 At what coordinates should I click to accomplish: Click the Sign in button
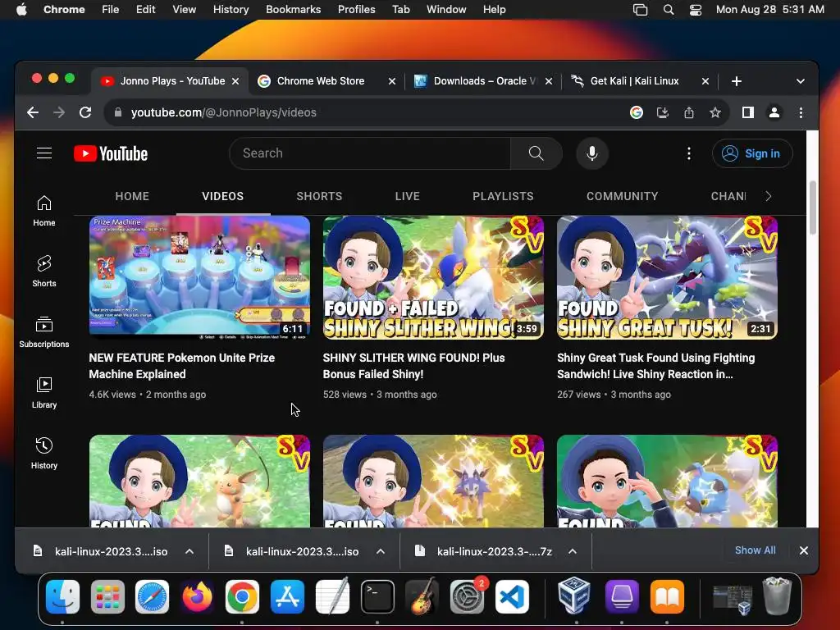[752, 153]
